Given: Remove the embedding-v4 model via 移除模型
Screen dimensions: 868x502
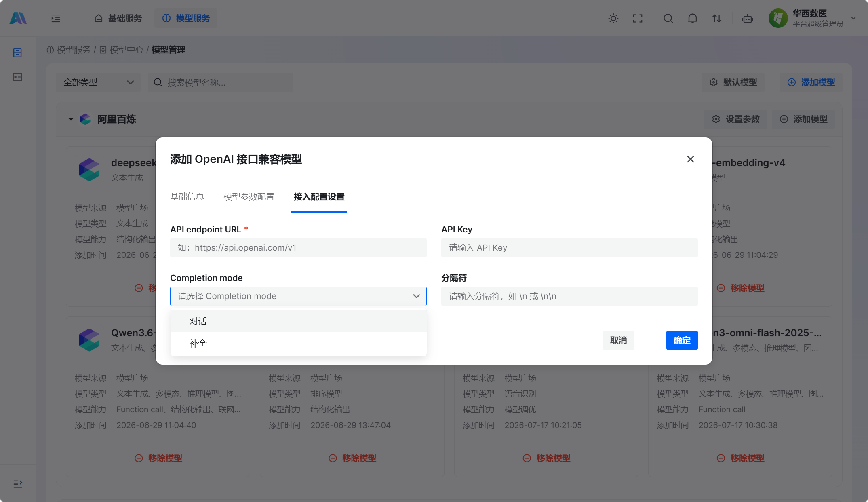Looking at the screenshot, I should (x=740, y=288).
